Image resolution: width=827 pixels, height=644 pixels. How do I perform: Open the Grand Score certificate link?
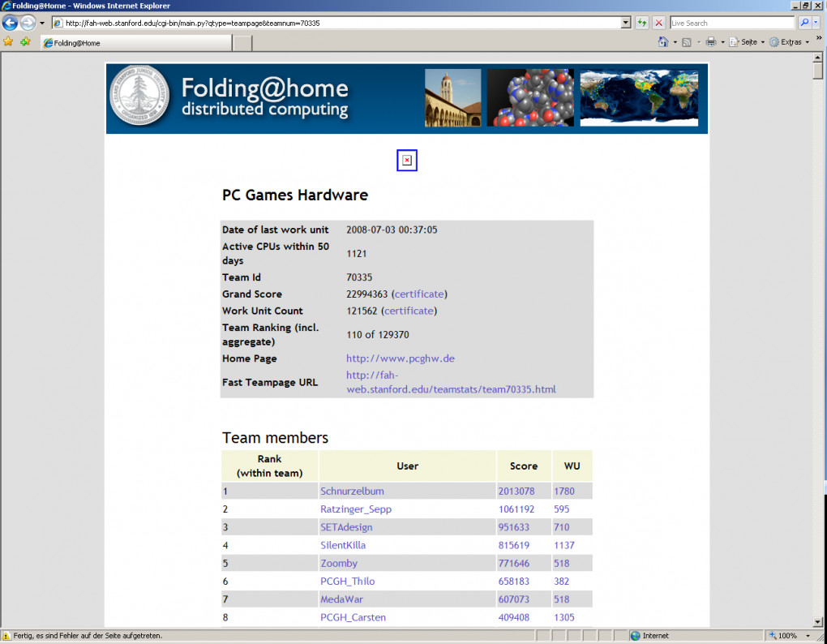pyautogui.click(x=419, y=294)
